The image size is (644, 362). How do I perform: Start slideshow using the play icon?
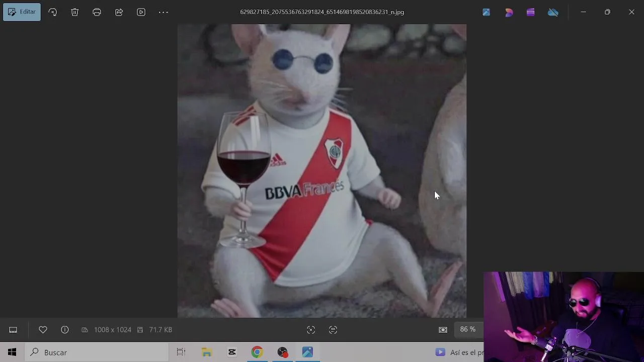click(141, 12)
